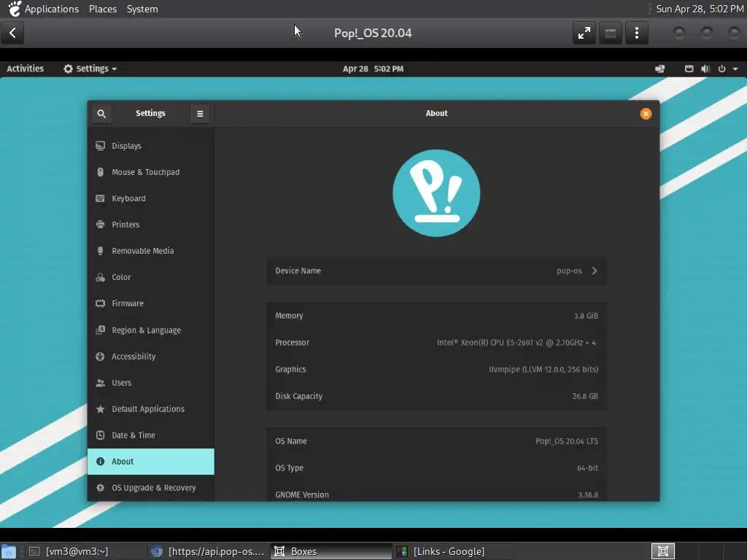Click the OS Name Pop!_OS 20.04 LTS value
Image resolution: width=747 pixels, height=560 pixels.
click(x=566, y=441)
